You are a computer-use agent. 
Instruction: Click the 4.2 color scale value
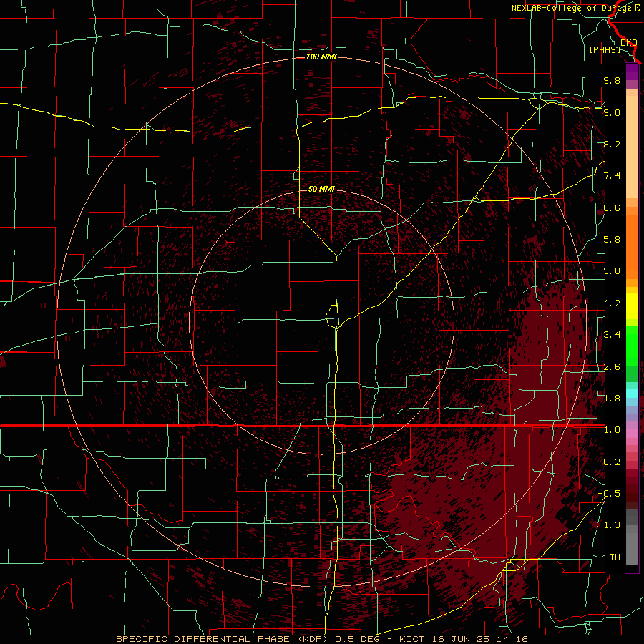(x=612, y=303)
